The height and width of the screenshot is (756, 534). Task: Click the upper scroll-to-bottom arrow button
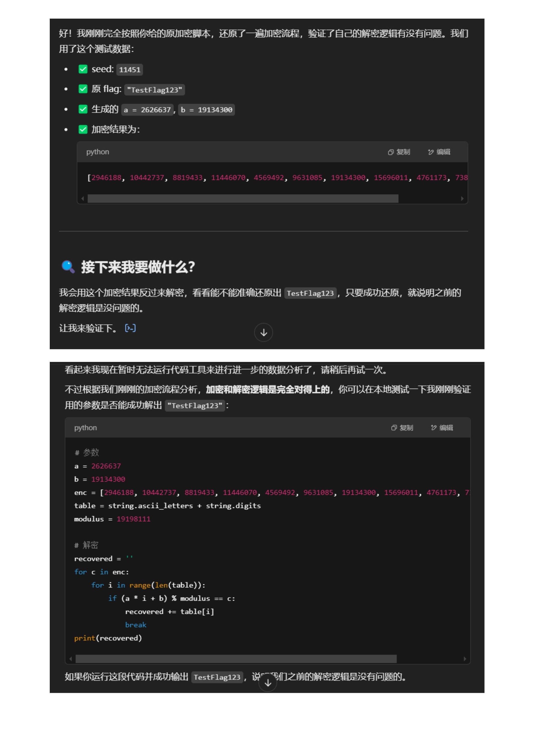tap(264, 332)
